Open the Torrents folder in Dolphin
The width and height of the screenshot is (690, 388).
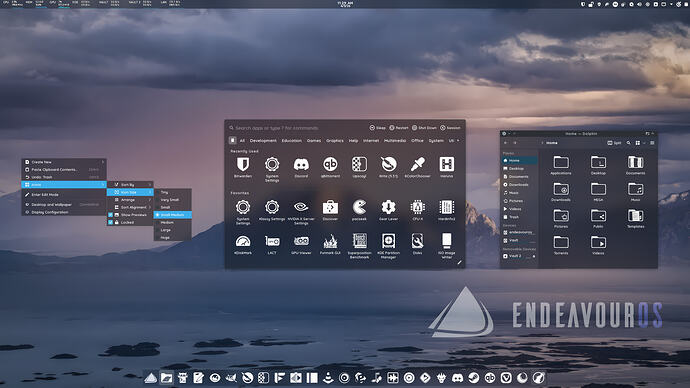[x=561, y=245]
